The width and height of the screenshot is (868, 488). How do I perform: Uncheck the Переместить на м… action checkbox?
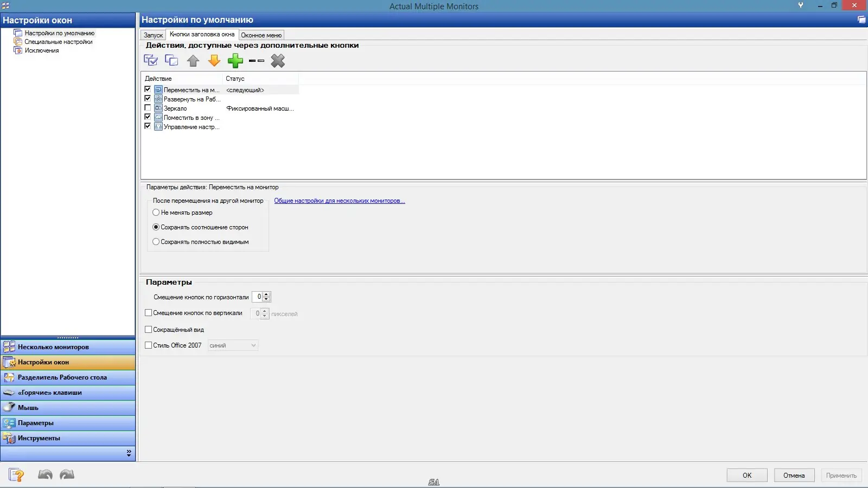point(148,89)
